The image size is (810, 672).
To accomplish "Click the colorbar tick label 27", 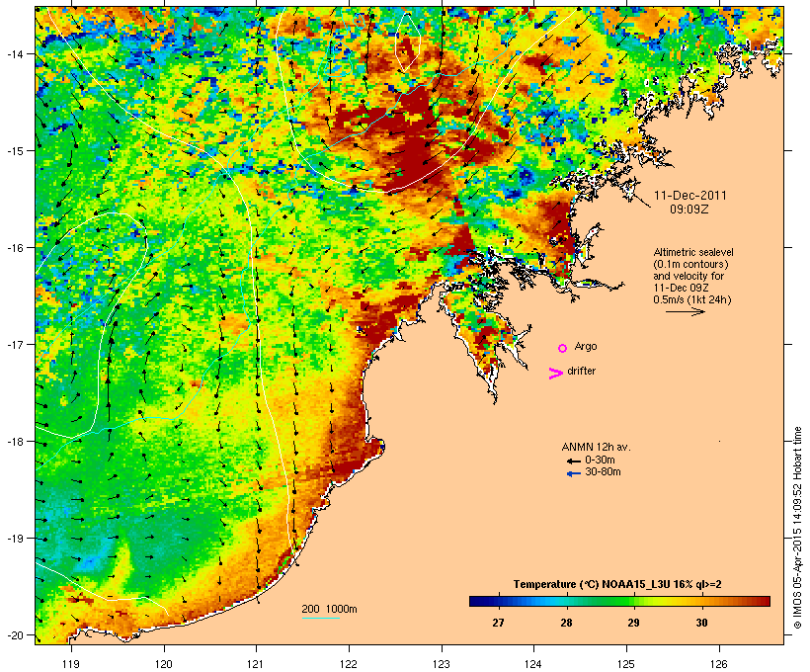I will [x=498, y=623].
